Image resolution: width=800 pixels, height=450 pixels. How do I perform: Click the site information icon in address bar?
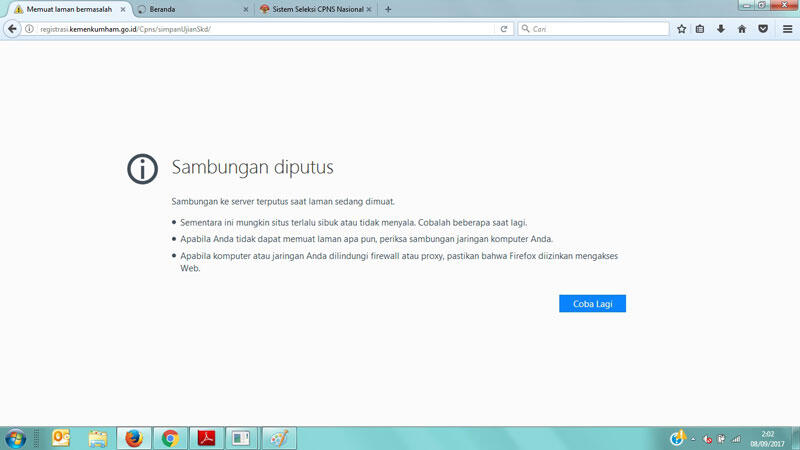point(30,29)
